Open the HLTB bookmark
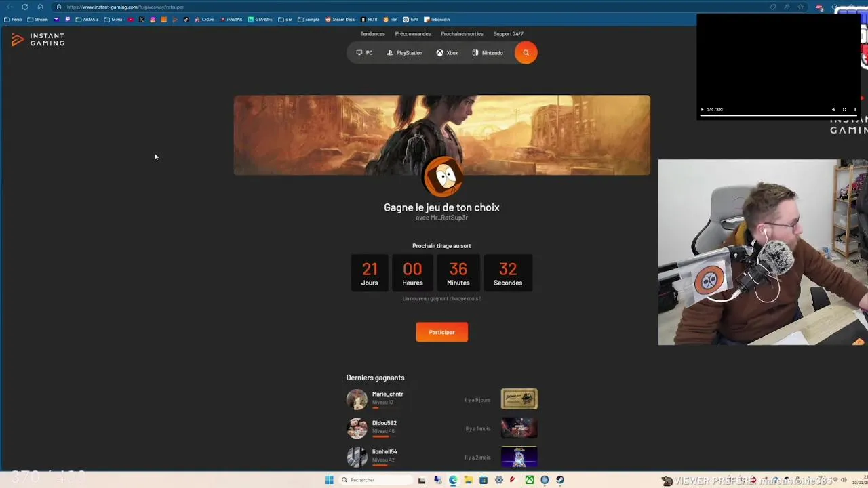This screenshot has height=488, width=868. (x=370, y=20)
